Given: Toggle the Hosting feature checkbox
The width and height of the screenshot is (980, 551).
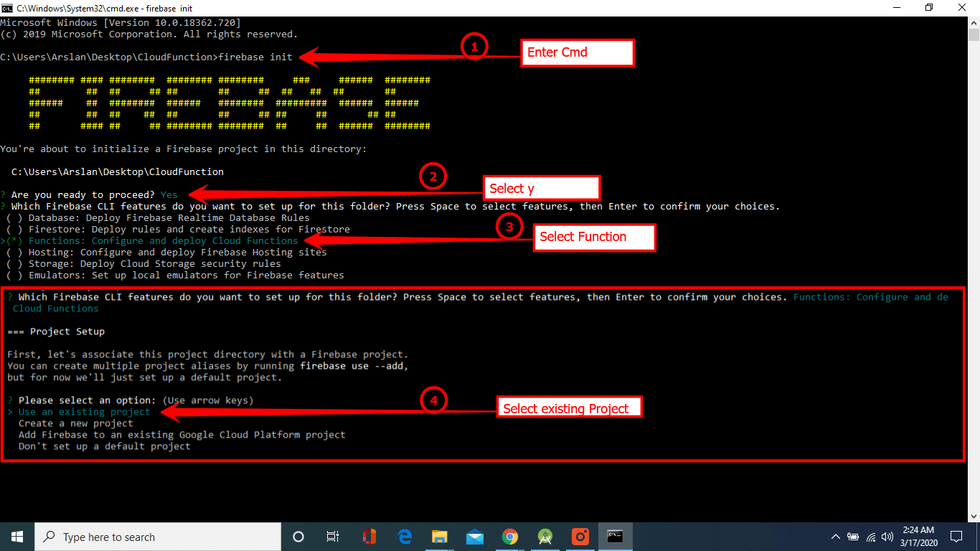Looking at the screenshot, I should 14,252.
